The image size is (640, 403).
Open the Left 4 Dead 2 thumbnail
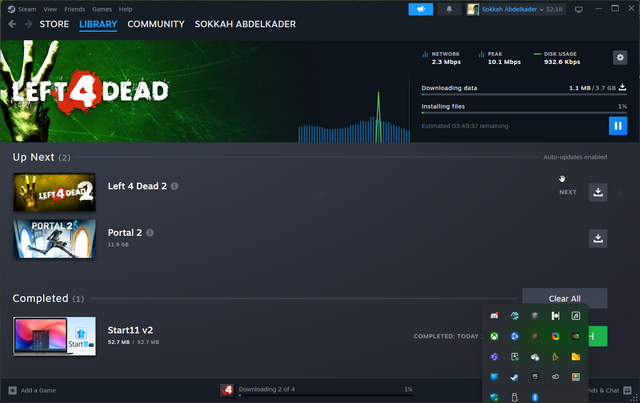click(54, 192)
